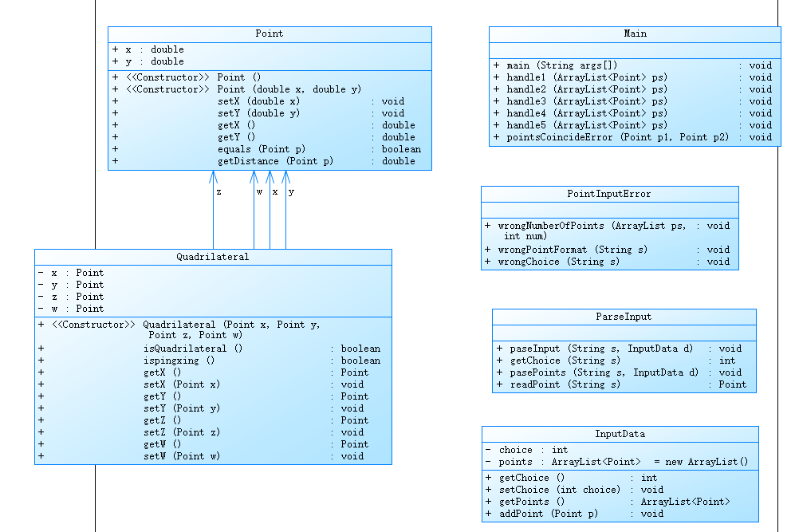Select the setX (double x) operation in Point
Viewport: 795px width, 532px height.
[258, 101]
